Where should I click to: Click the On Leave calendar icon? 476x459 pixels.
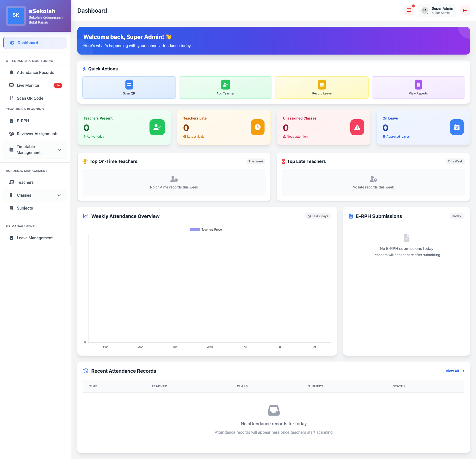point(457,127)
